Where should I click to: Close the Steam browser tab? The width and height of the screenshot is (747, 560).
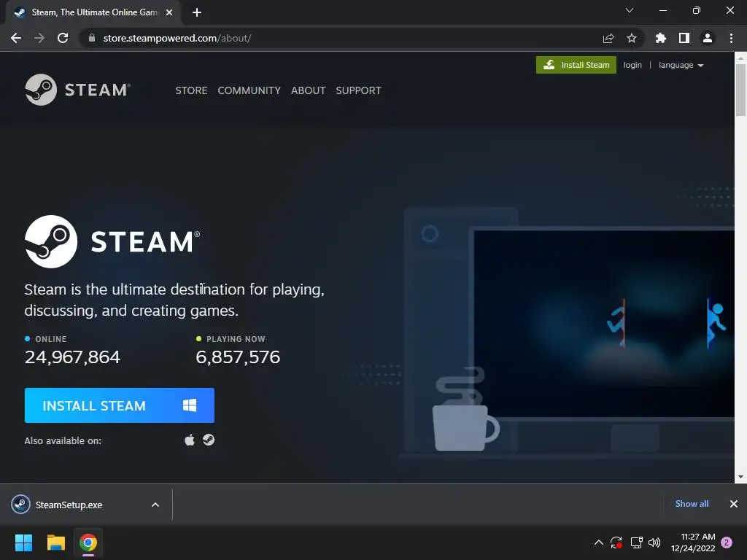pos(169,12)
